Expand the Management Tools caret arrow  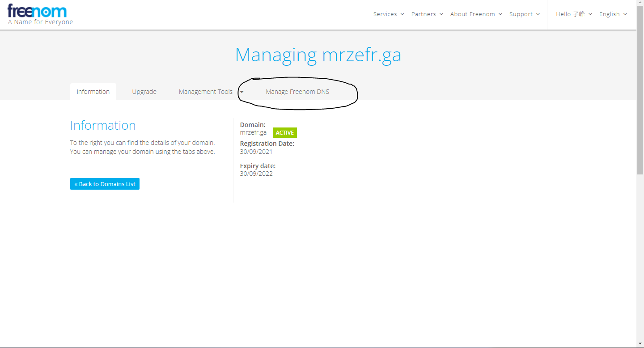pos(241,92)
